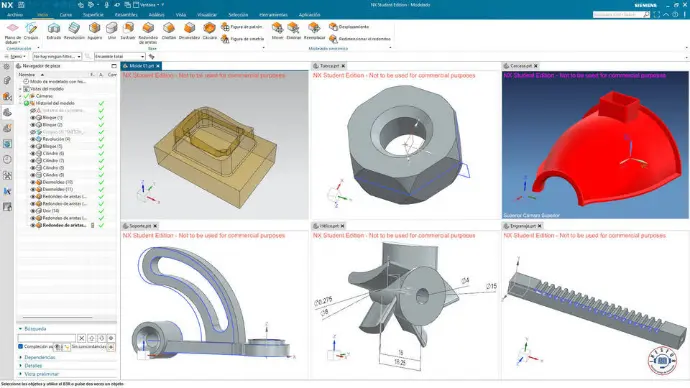Switch to the Análisis ribbon tab
The height and width of the screenshot is (388, 690).
pyautogui.click(x=156, y=15)
